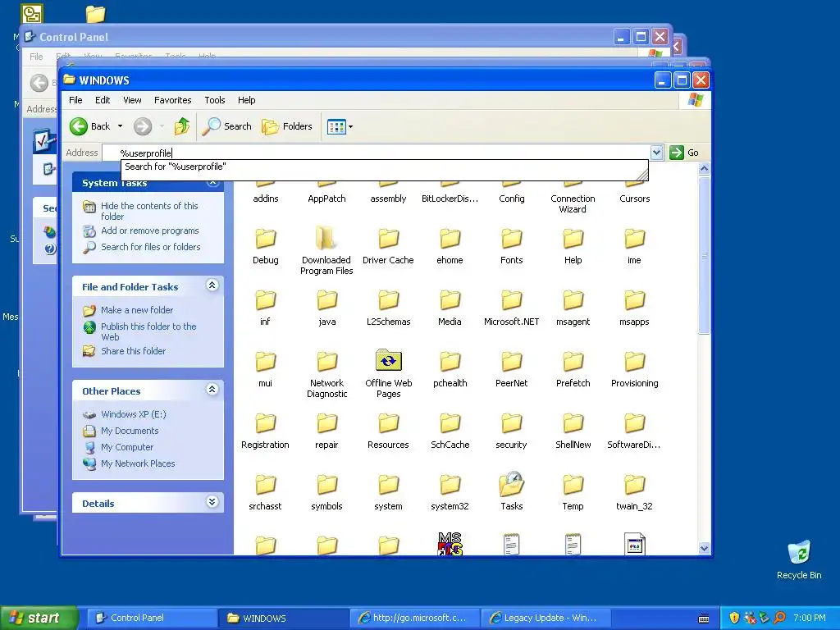
Task: Open Windows XP (E:) in Other Places
Action: click(x=134, y=414)
